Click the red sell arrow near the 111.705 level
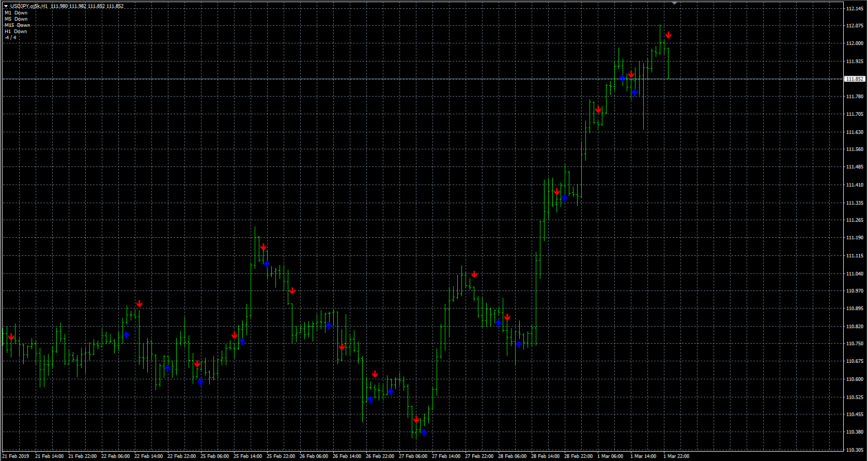 tap(598, 110)
